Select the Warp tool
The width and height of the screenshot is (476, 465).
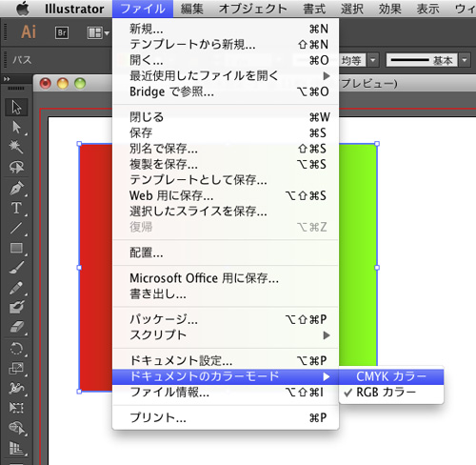pyautogui.click(x=16, y=388)
